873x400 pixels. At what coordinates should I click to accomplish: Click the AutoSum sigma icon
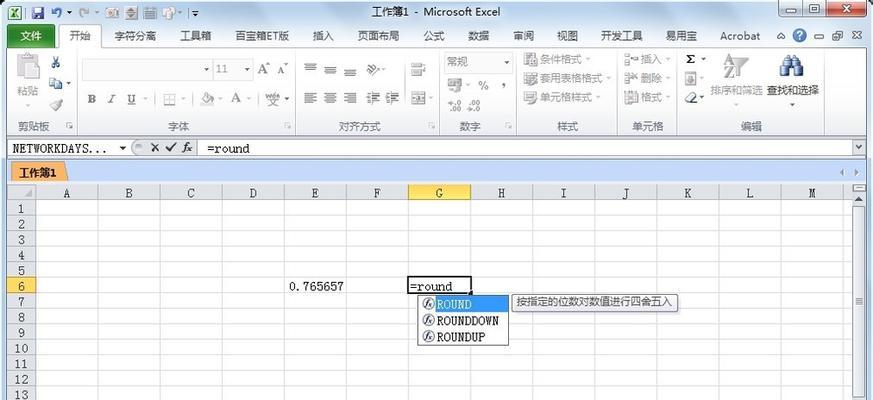tap(691, 59)
